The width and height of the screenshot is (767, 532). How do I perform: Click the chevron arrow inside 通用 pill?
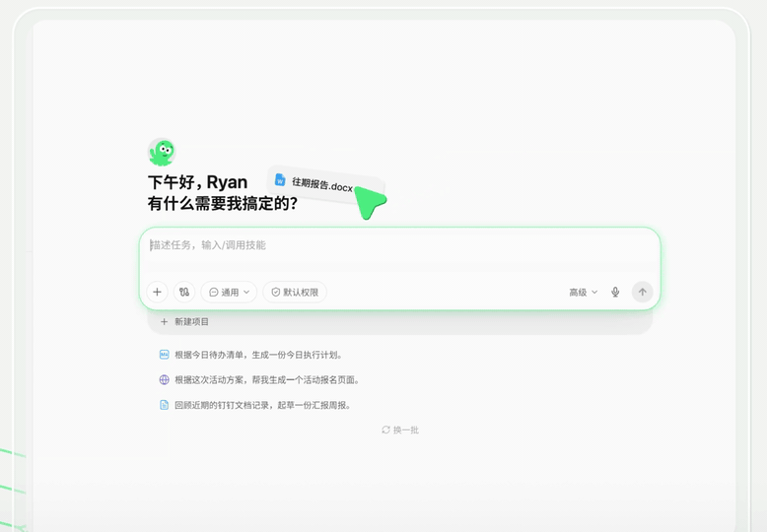246,292
